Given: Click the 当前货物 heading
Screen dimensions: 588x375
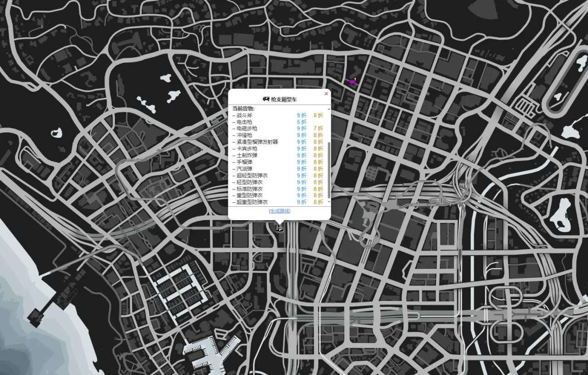Looking at the screenshot, I should (x=243, y=108).
